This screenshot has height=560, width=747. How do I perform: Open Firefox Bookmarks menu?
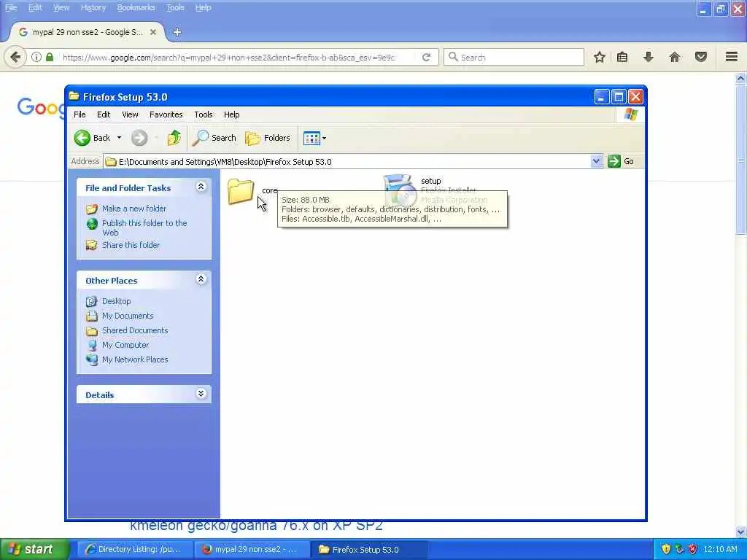(136, 7)
